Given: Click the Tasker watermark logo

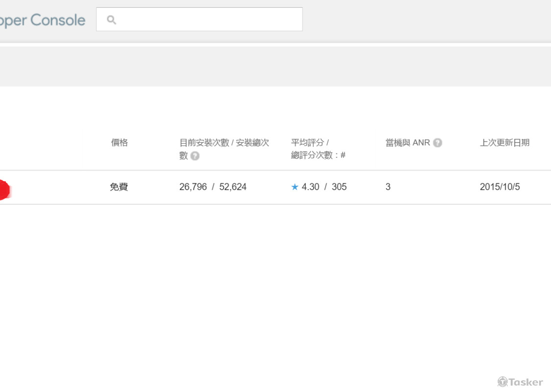Looking at the screenshot, I should pos(520,382).
